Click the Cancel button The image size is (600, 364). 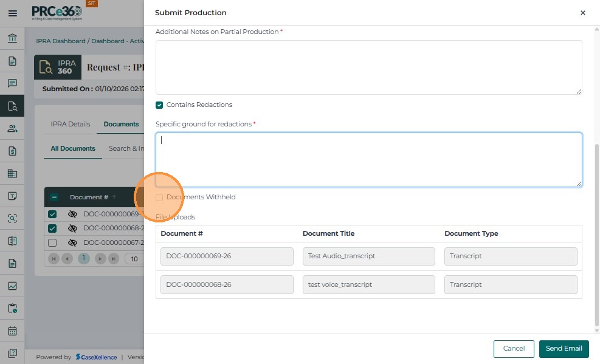point(514,349)
